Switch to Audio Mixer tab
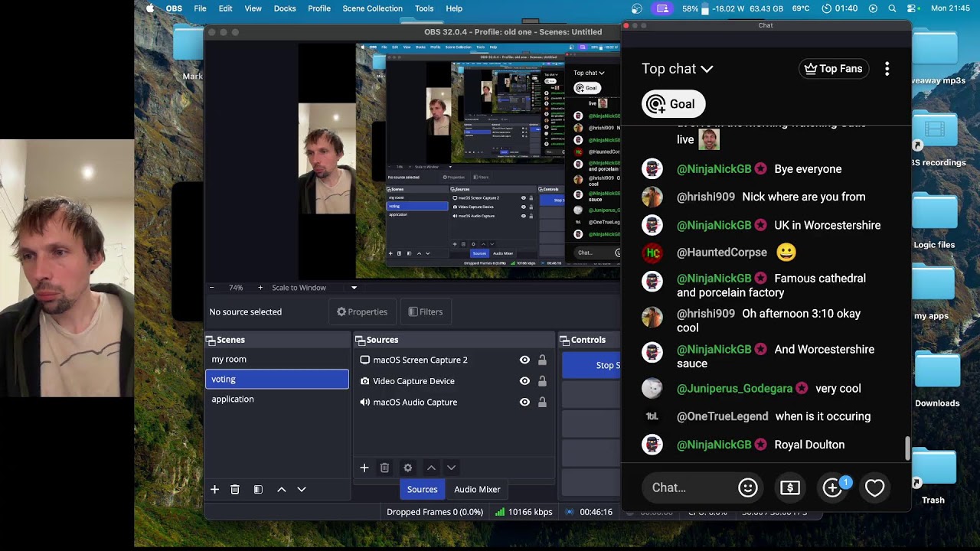 (477, 489)
